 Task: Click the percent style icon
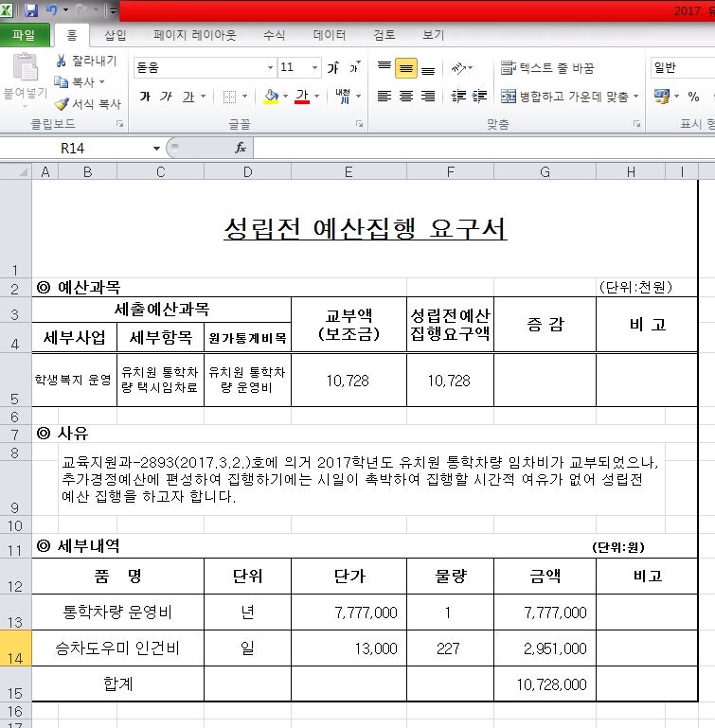click(x=693, y=97)
